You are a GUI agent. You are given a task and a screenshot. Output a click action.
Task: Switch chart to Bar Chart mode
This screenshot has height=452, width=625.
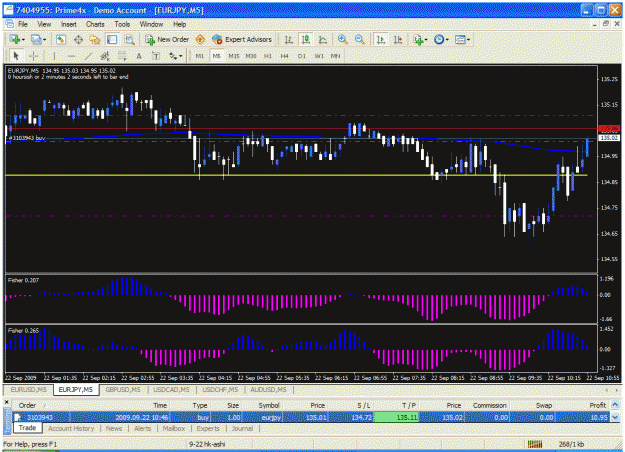pyautogui.click(x=289, y=39)
